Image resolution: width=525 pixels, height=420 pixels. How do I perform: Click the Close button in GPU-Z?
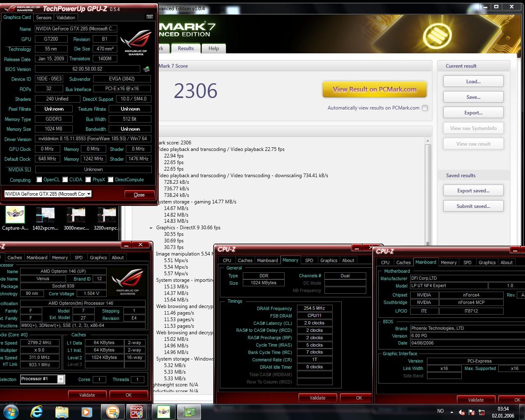point(139,195)
